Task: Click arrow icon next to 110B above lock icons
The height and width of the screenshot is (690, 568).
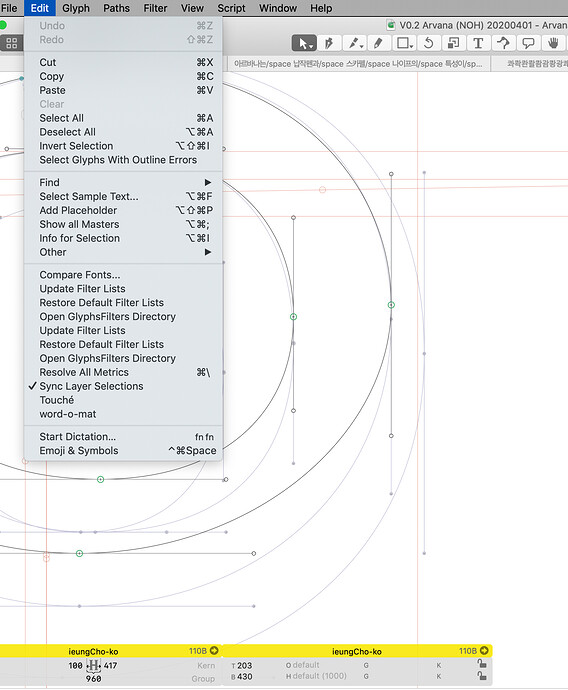Action: pyautogui.click(x=484, y=650)
